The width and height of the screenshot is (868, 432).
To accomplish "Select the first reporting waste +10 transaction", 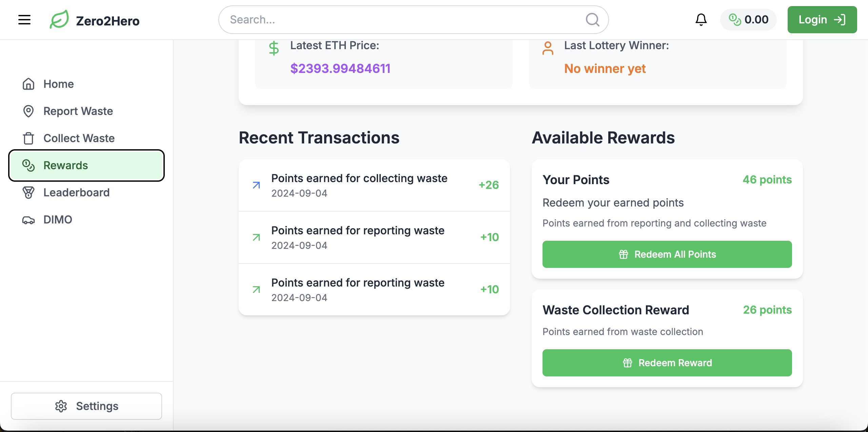I will coord(374,237).
